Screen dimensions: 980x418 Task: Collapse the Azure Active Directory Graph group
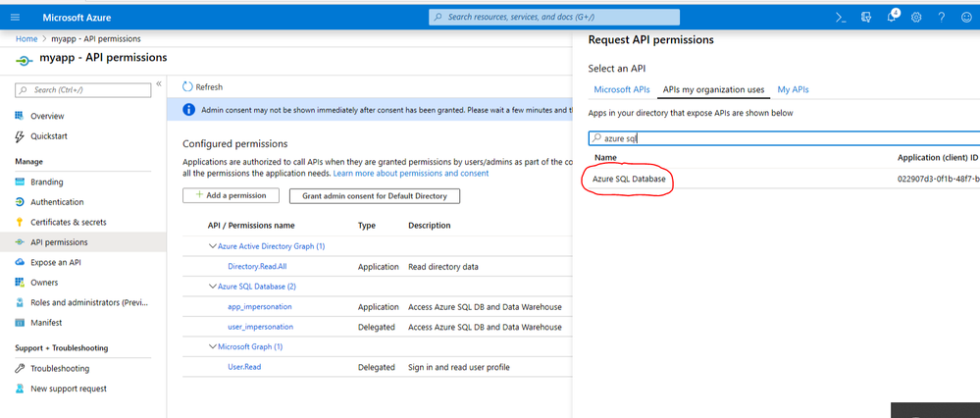(213, 246)
